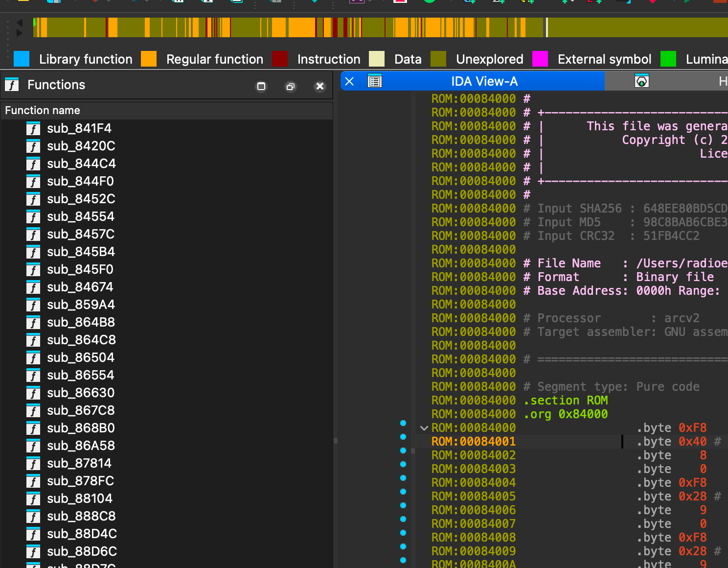Select function sub_844F0 in list
728x568 pixels.
[166, 181]
